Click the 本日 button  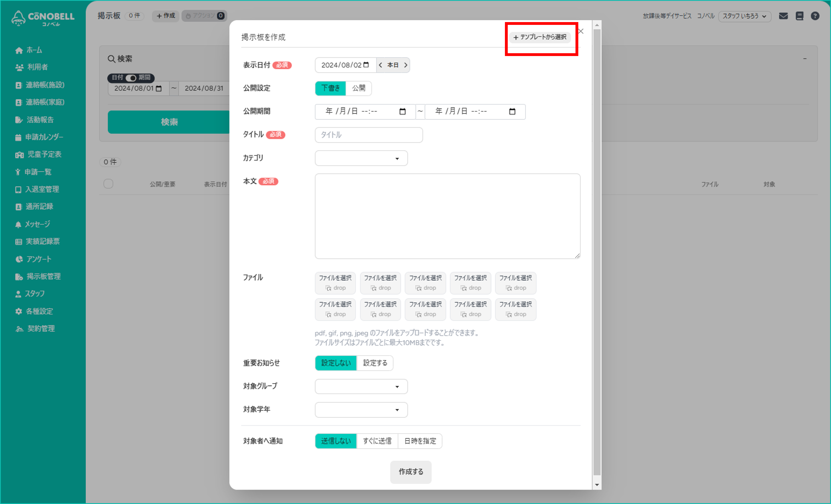pyautogui.click(x=393, y=65)
